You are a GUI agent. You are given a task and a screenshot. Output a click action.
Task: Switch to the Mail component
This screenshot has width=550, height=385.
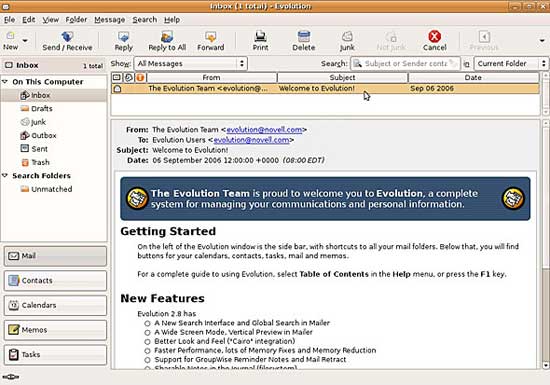[x=55, y=256]
